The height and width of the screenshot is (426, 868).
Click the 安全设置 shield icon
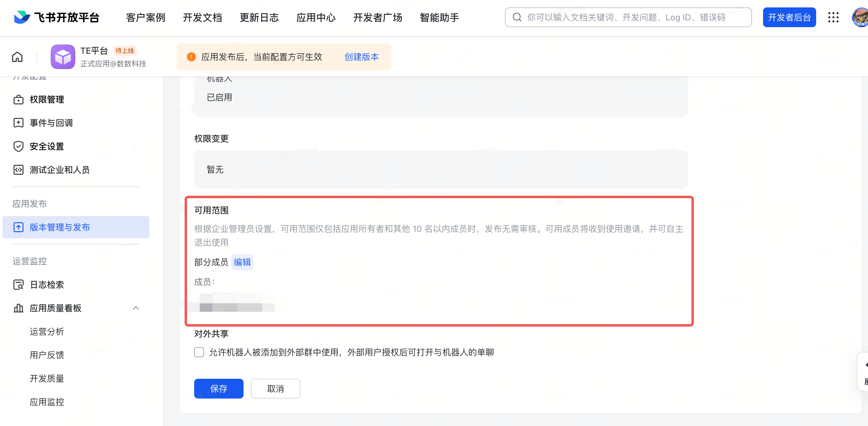(x=19, y=146)
